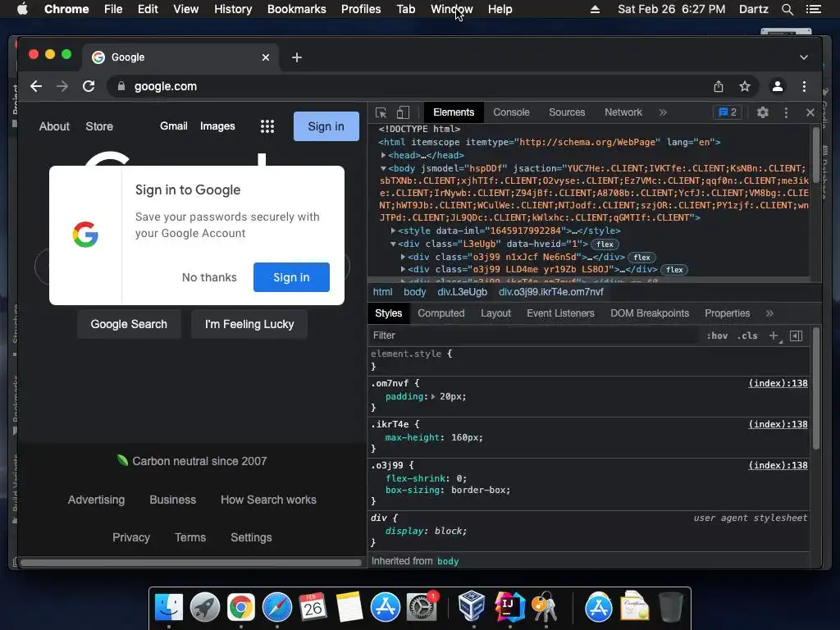Open IntelliJ IDEA in the Dock

click(509, 607)
